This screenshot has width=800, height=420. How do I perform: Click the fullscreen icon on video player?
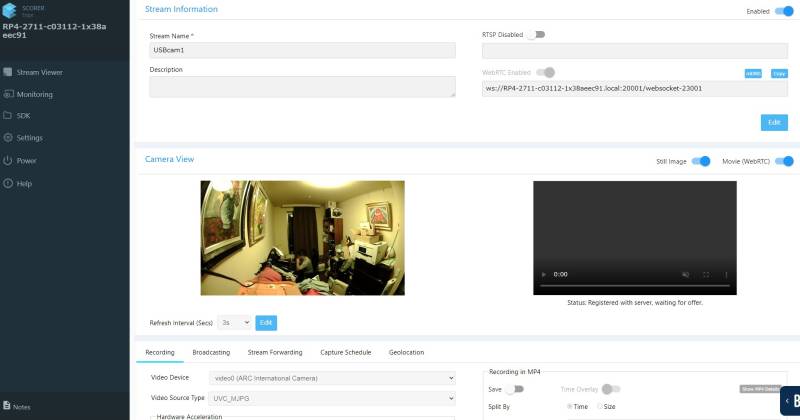click(706, 274)
